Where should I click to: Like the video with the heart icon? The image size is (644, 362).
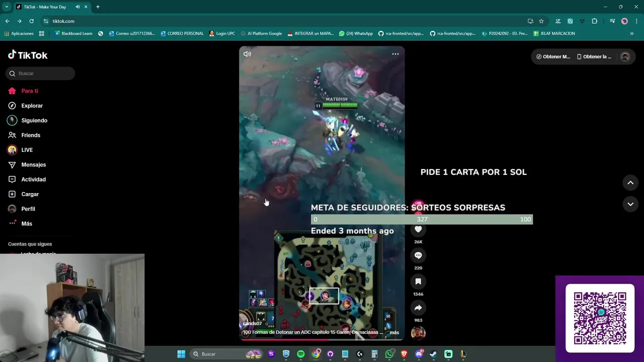[x=418, y=229]
